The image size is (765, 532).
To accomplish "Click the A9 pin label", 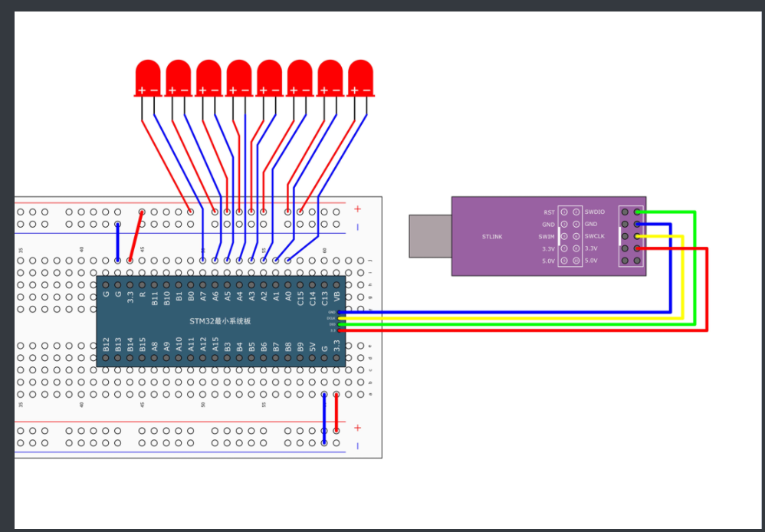I will (x=167, y=346).
